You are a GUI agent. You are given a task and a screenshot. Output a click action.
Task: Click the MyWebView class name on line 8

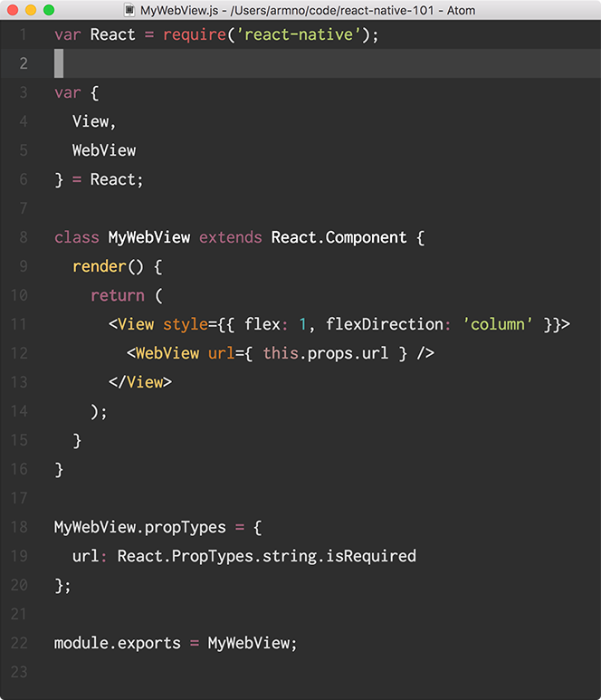pyautogui.click(x=149, y=237)
